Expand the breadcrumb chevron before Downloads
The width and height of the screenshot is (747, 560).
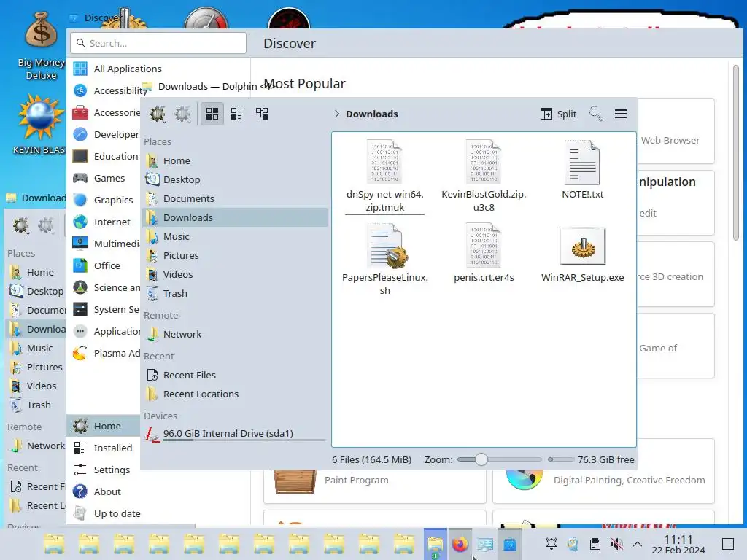coord(337,114)
